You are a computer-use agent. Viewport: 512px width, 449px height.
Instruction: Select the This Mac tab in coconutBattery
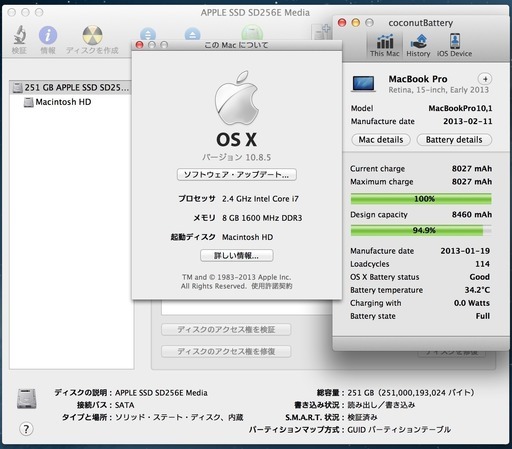pyautogui.click(x=385, y=45)
